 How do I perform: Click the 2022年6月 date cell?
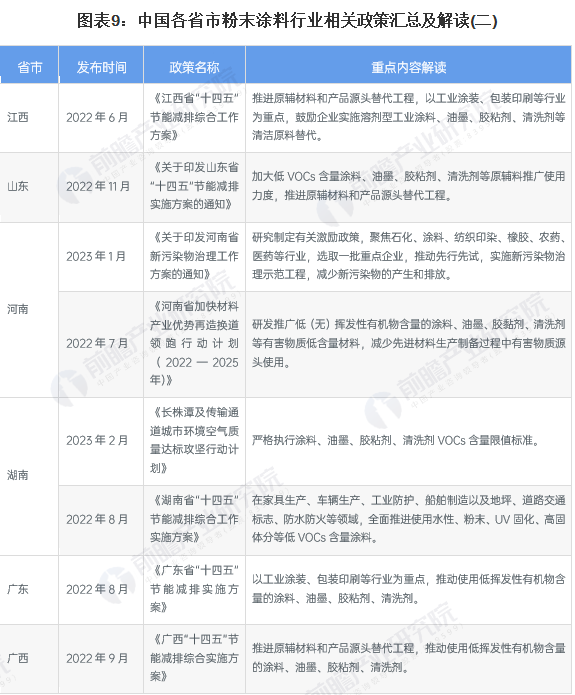pos(97,117)
